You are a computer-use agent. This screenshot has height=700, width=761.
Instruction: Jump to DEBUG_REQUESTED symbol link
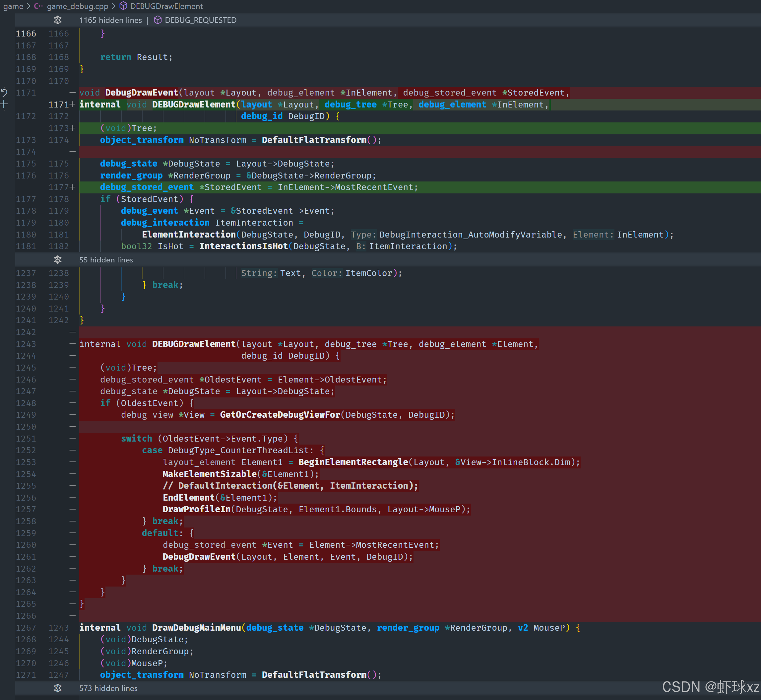200,20
